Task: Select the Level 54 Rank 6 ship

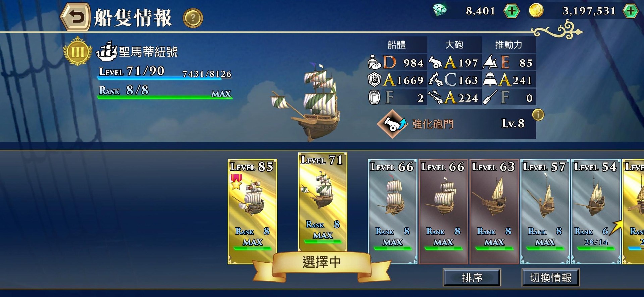Action: coord(596,212)
